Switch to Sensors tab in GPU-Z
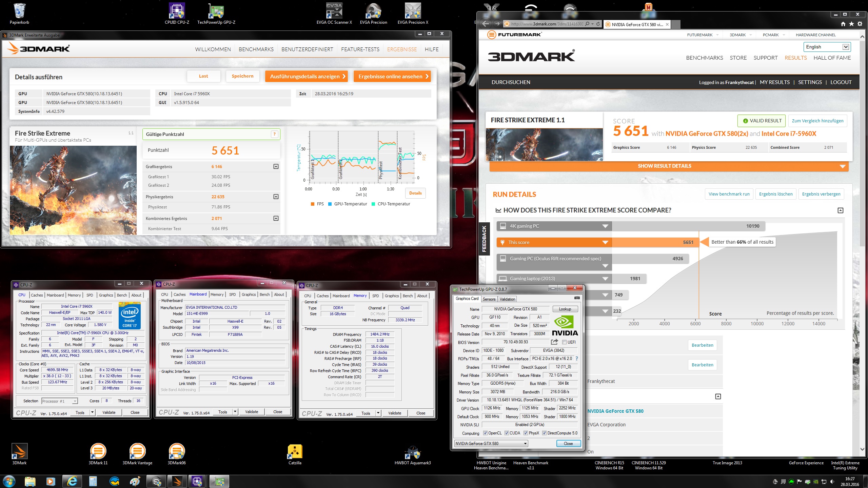Image resolution: width=868 pixels, height=488 pixels. [x=489, y=299]
